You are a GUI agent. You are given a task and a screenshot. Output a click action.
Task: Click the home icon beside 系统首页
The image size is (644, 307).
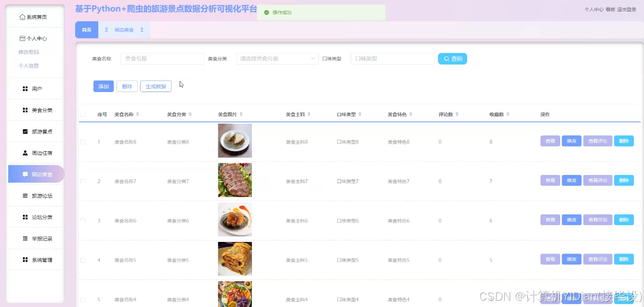tap(22, 17)
